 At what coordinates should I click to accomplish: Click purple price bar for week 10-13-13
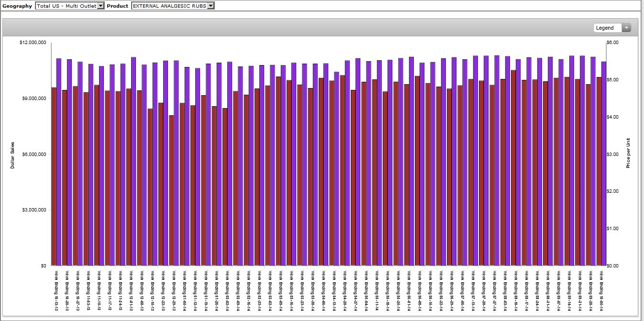(x=59, y=163)
